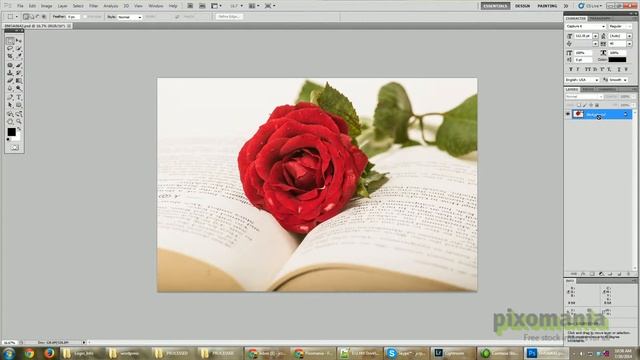
Task: Toggle Underline in Character panel
Action: pyautogui.click(x=619, y=69)
